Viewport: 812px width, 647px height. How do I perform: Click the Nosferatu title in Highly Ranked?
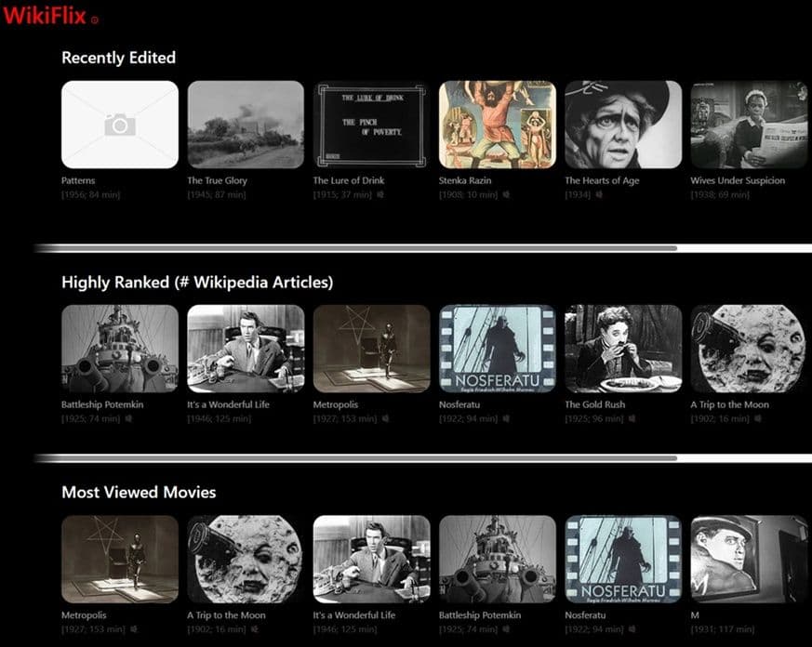(x=459, y=404)
